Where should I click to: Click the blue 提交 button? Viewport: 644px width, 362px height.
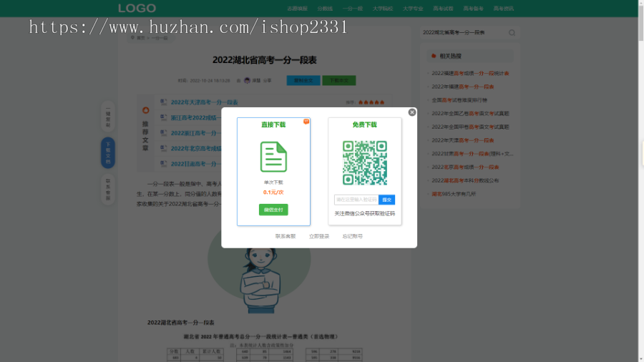tap(386, 200)
